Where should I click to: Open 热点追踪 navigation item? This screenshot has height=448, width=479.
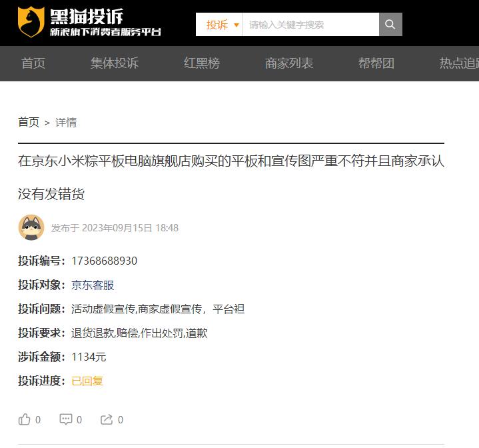tap(459, 63)
